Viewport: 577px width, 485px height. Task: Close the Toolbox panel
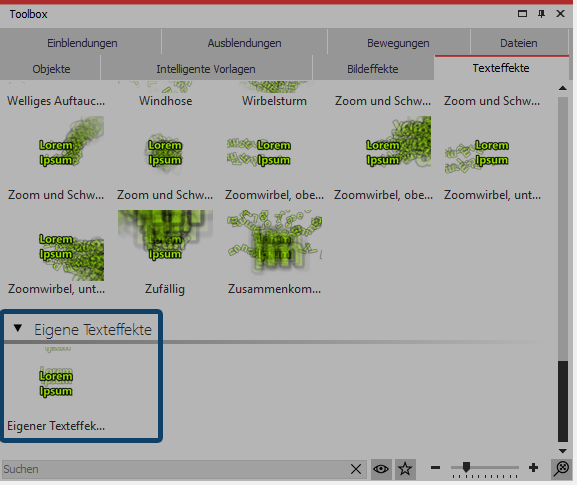(560, 14)
